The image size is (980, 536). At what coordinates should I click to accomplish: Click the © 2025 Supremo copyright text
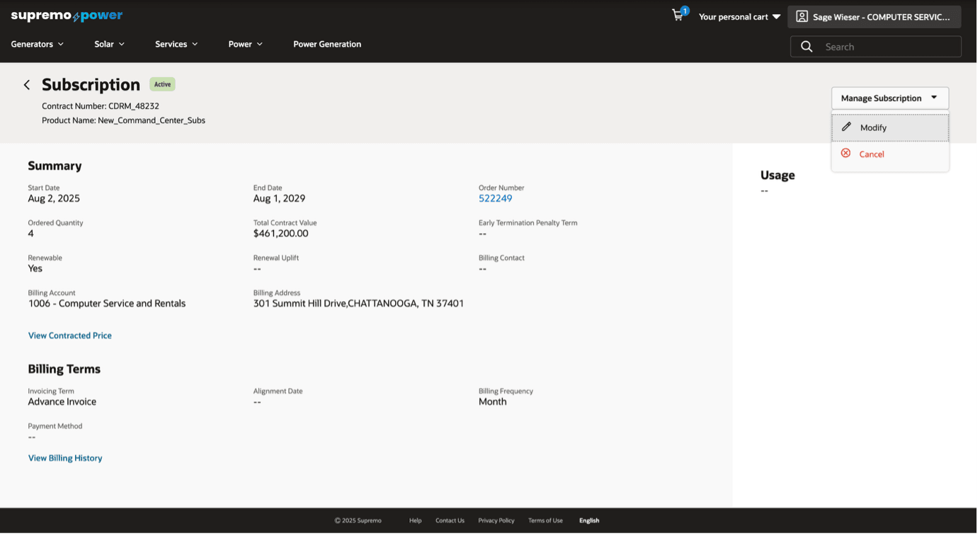tap(358, 520)
